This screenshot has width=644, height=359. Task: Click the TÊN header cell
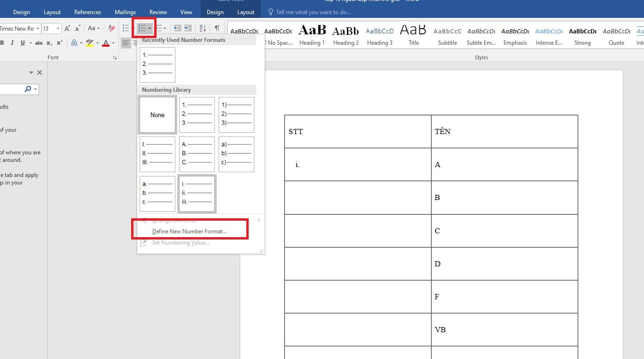point(504,131)
